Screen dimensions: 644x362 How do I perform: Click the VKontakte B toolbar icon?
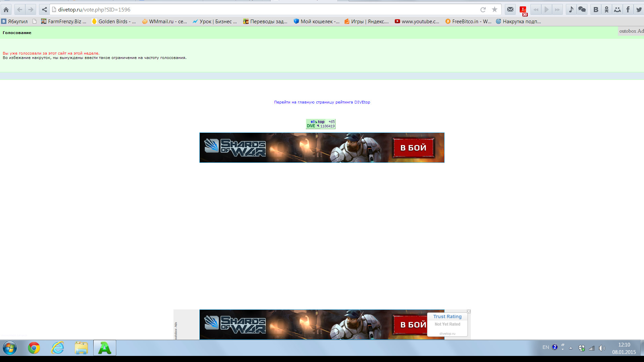point(596,10)
